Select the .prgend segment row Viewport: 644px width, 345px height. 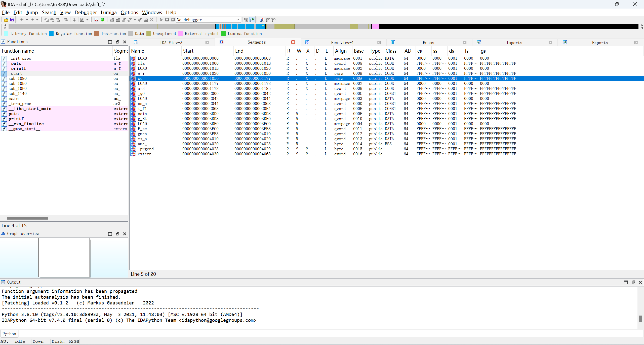tap(387, 149)
